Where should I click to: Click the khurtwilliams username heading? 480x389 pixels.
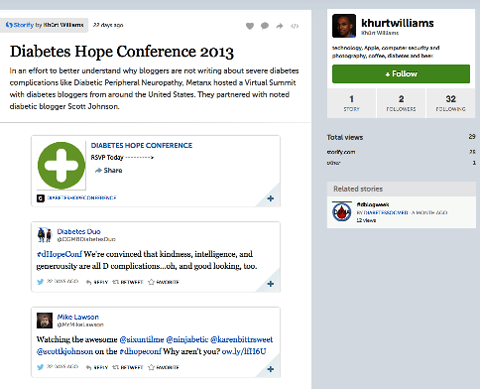click(x=397, y=23)
